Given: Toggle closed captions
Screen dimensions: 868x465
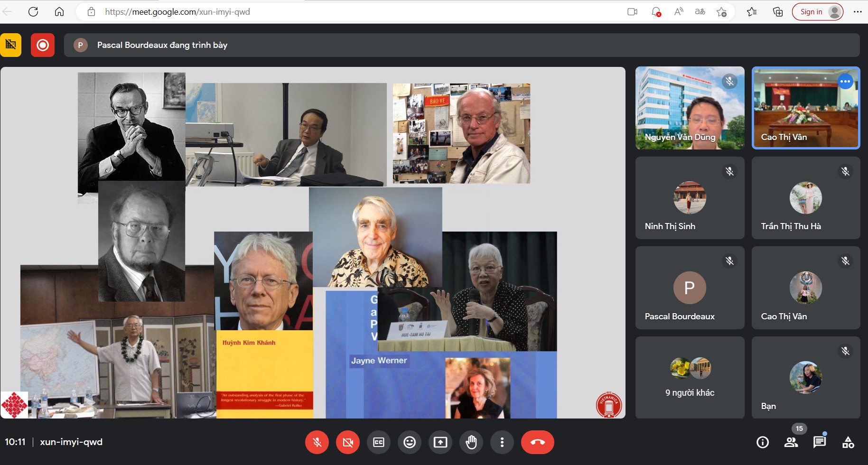Looking at the screenshot, I should point(379,442).
